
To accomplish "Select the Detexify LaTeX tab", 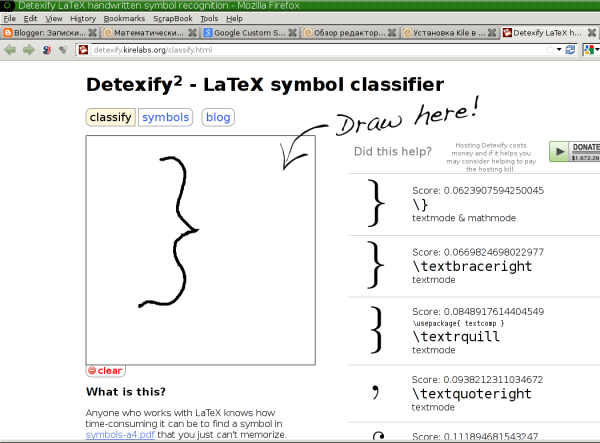I will (549, 33).
